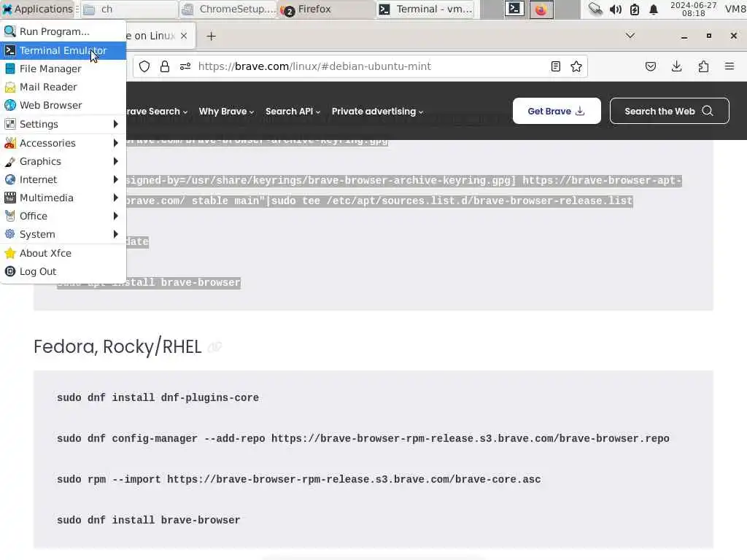The image size is (747, 560).
Task: Launch Run Program from the menu
Action: [63, 31]
